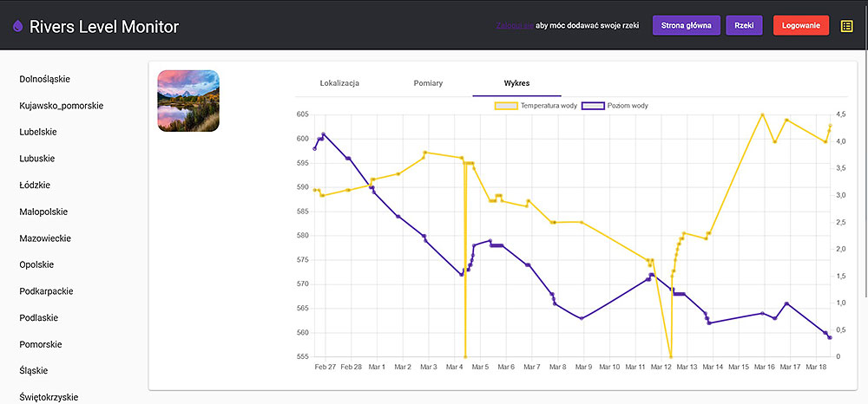Select Kujawsko_pomorskie region
Viewport: 868px width, 404px height.
[61, 106]
